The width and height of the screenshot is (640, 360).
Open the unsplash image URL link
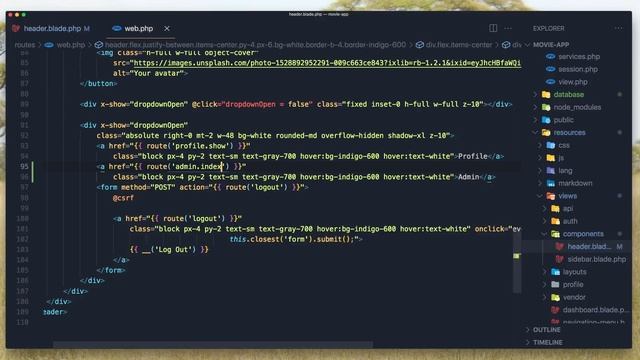pyautogui.click(x=327, y=63)
